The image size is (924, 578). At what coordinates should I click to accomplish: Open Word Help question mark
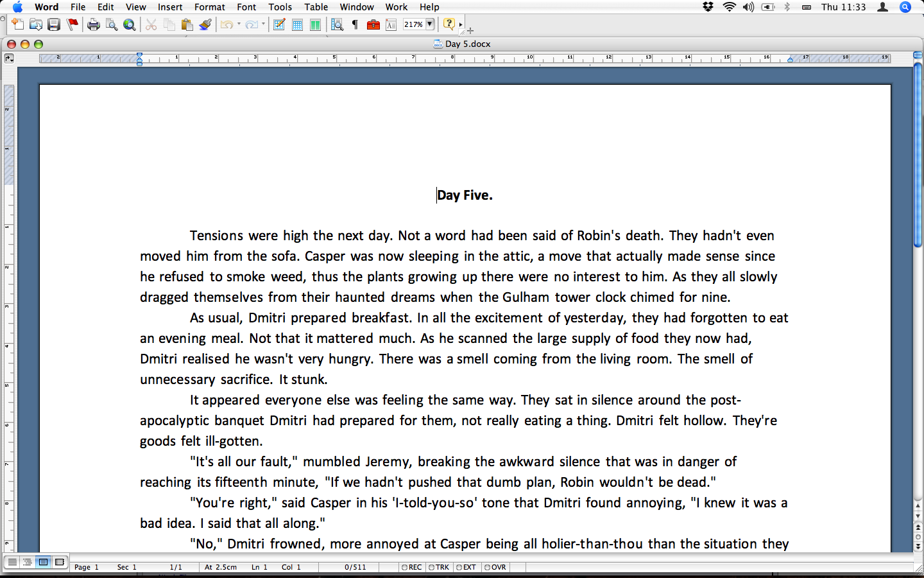[x=449, y=24]
